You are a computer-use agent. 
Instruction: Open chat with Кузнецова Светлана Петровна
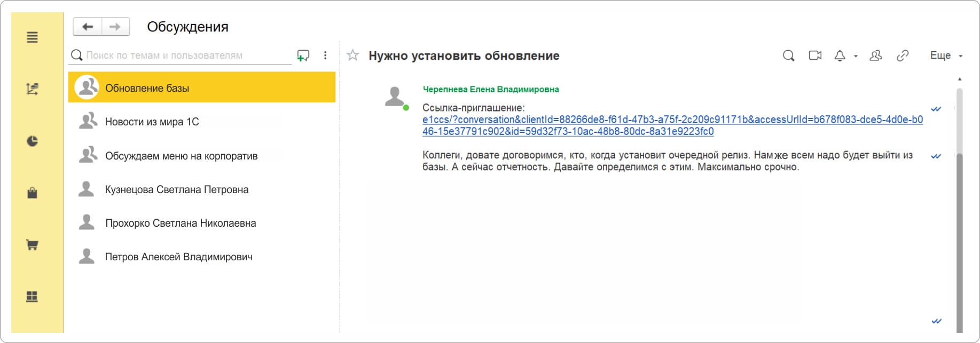pos(202,189)
